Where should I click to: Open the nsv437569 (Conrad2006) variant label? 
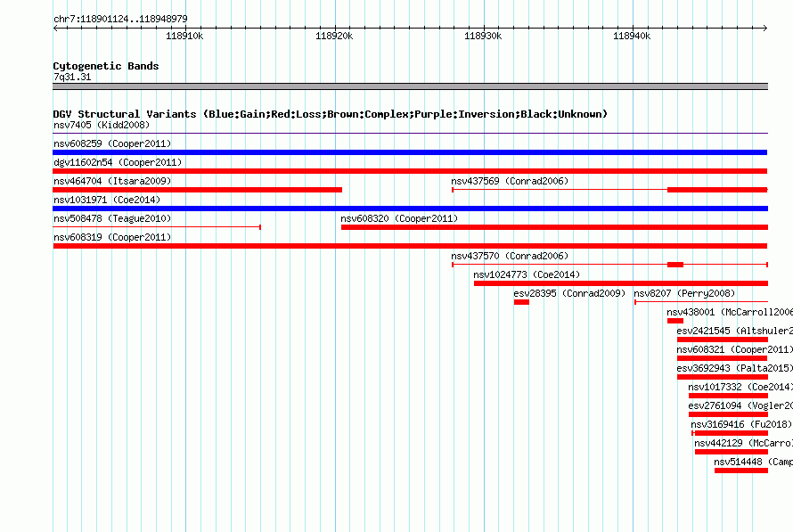pyautogui.click(x=510, y=181)
